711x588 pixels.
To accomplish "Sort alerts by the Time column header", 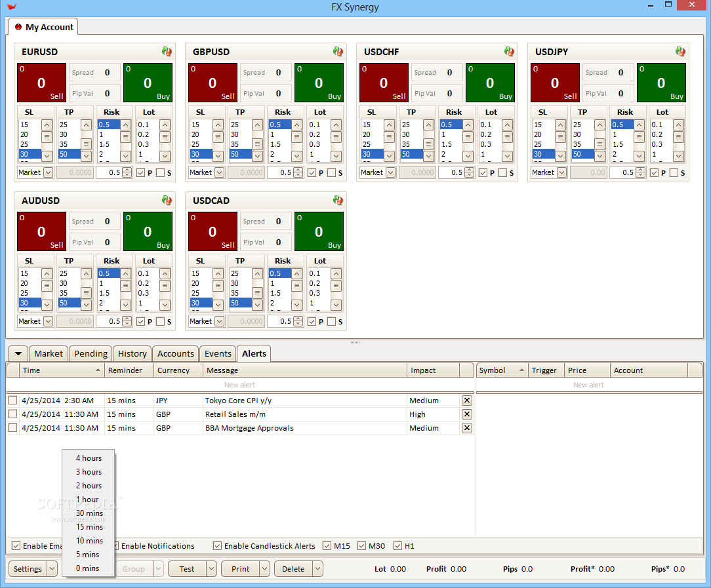I will point(62,370).
